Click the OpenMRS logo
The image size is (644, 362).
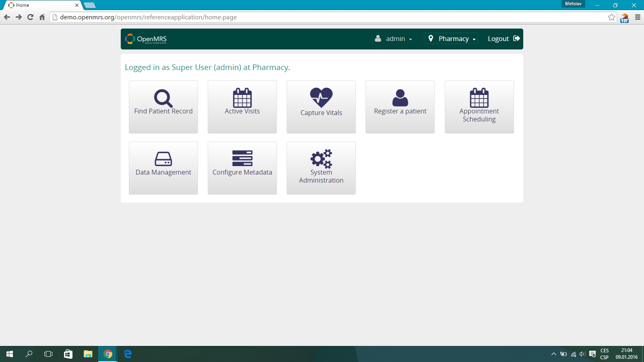(146, 39)
